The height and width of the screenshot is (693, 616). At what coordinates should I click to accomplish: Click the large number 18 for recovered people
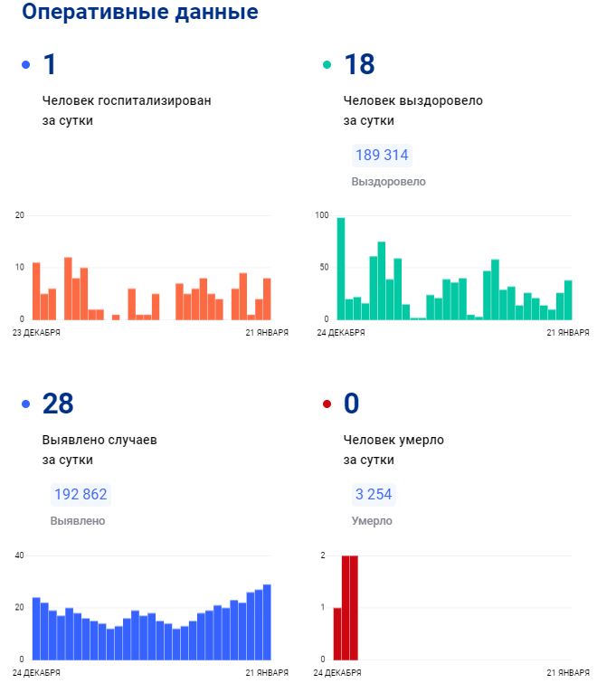coord(359,65)
